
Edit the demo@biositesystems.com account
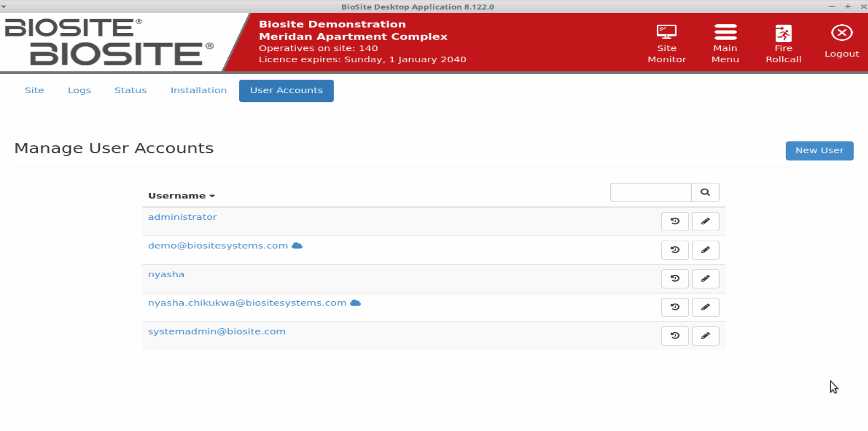coord(705,250)
